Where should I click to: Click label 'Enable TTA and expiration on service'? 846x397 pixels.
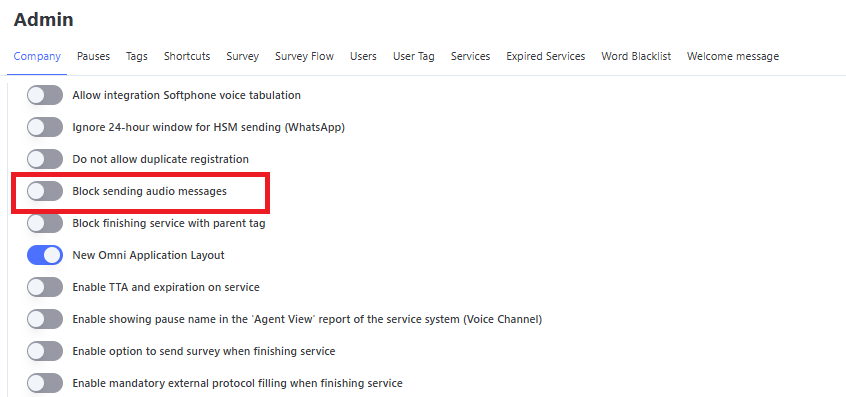coord(166,287)
